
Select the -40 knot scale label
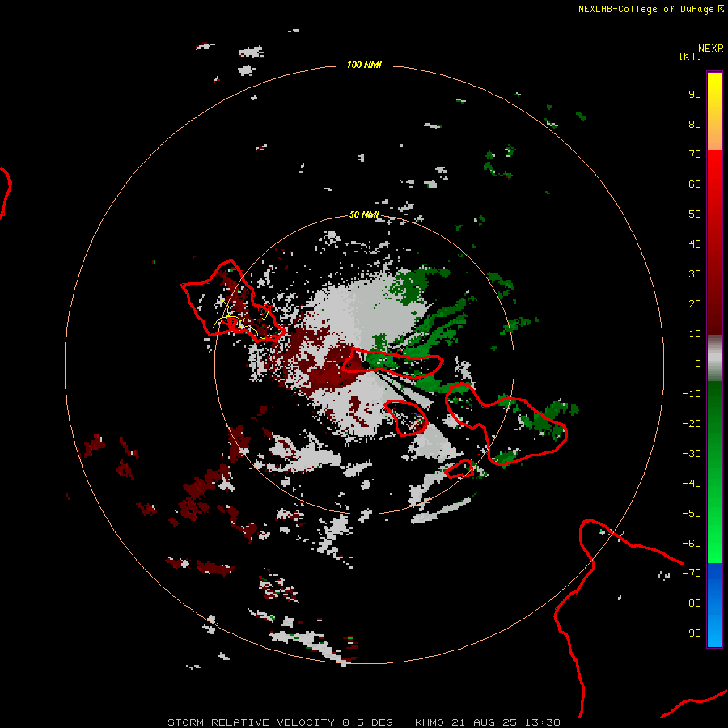pos(692,484)
